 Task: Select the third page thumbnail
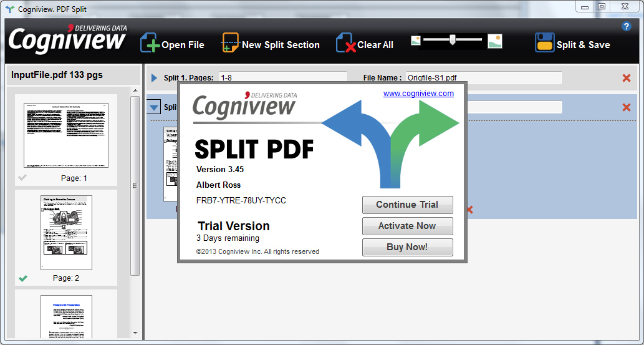(x=66, y=316)
